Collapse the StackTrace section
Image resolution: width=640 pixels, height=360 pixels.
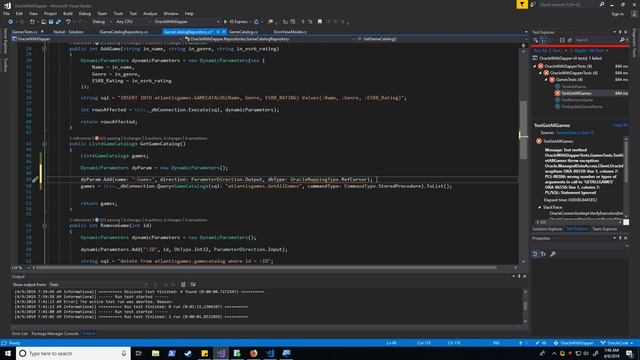(540, 207)
